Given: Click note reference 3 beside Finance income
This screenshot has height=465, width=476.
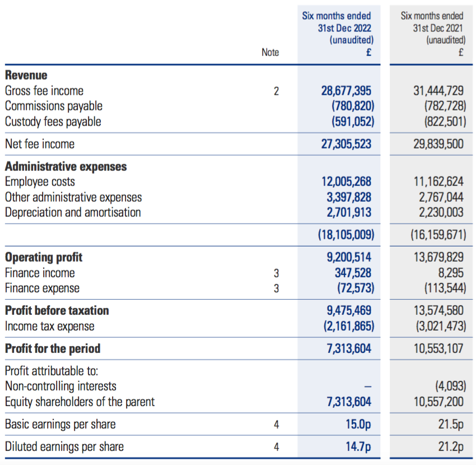Looking at the screenshot, I should tap(276, 273).
